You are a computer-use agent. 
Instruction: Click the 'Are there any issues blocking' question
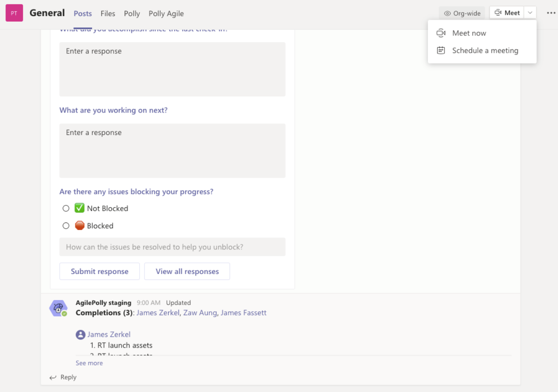(136, 192)
